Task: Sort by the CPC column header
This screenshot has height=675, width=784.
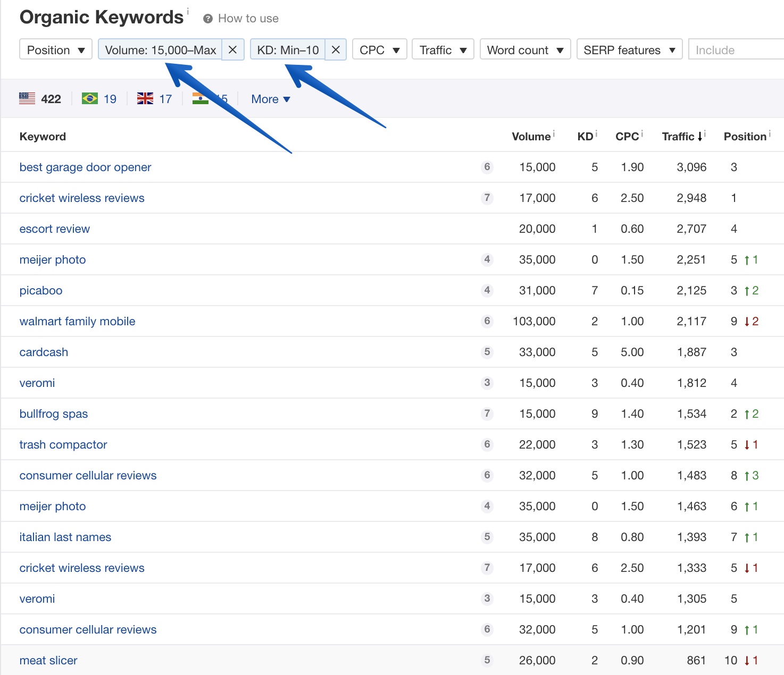Action: (627, 137)
